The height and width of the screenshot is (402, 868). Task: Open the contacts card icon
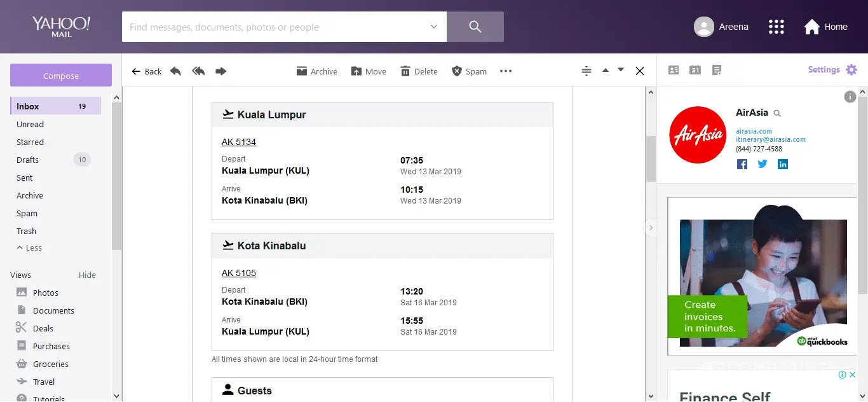(674, 70)
